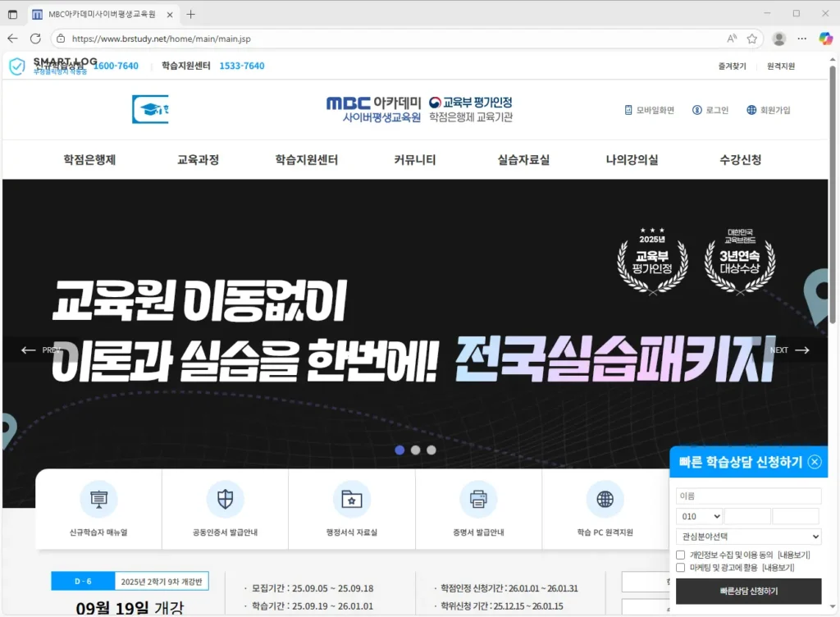Open the 증명서 발급안내 printer icon
Image resolution: width=840 pixels, height=617 pixels.
pos(478,499)
